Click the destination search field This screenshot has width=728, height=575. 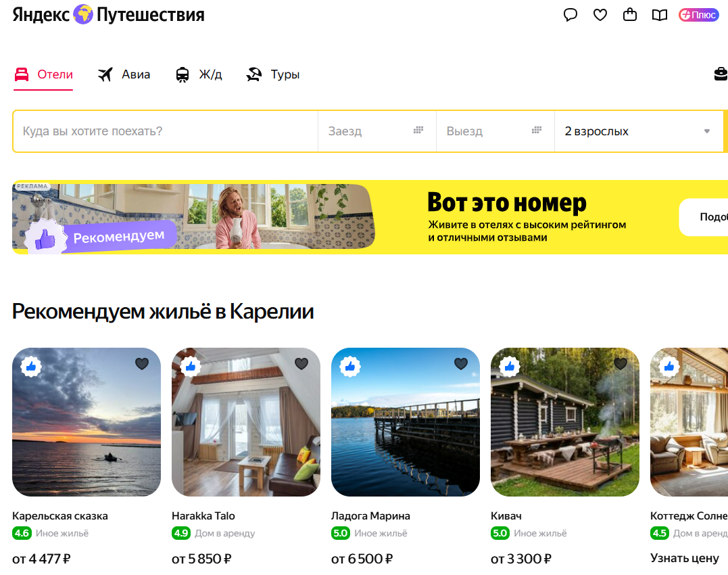coord(166,131)
